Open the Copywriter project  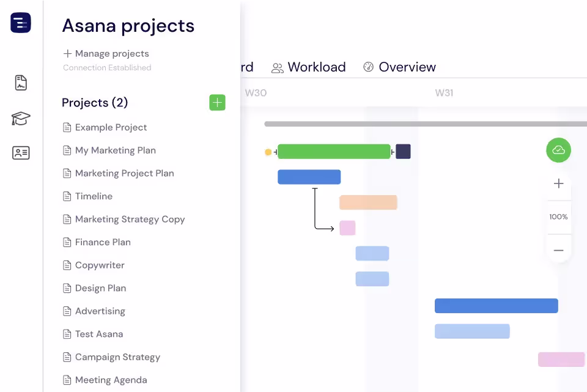click(x=100, y=265)
